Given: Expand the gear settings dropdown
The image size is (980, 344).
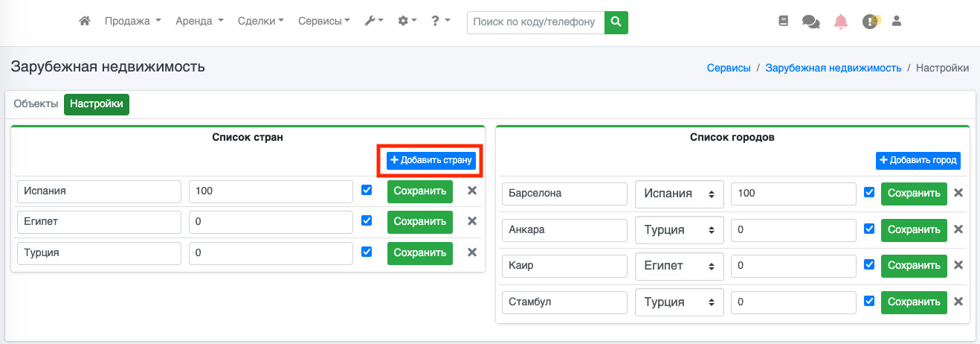Looking at the screenshot, I should pos(407,22).
